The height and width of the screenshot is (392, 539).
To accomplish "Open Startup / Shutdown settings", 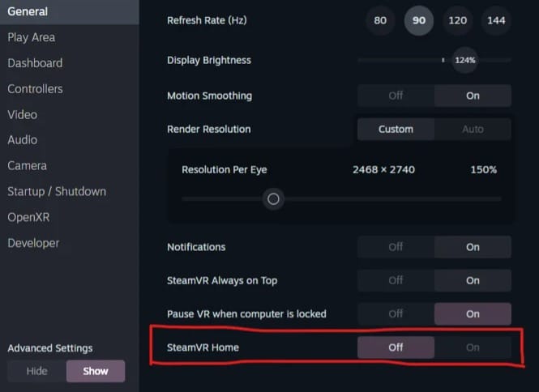I will 57,192.
